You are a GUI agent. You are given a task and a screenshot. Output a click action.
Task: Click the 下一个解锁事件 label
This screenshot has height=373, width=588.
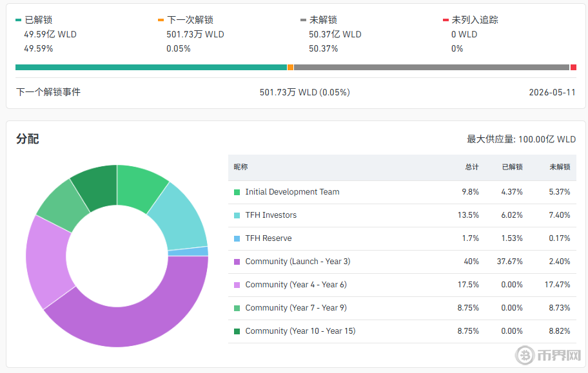coord(48,92)
